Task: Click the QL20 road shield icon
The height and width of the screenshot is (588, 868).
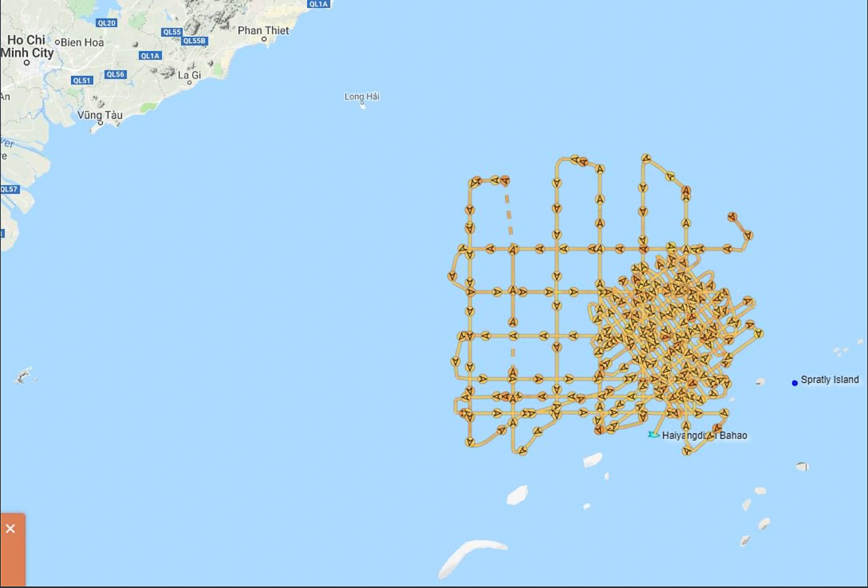Action: (107, 23)
